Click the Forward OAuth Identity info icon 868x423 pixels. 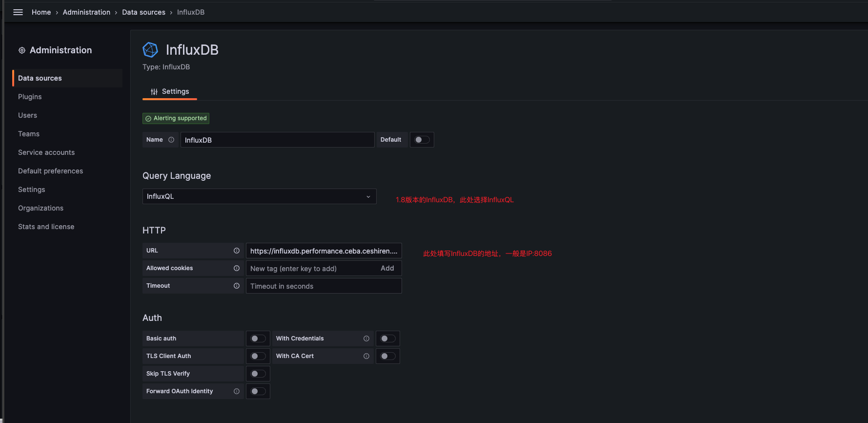pos(237,391)
